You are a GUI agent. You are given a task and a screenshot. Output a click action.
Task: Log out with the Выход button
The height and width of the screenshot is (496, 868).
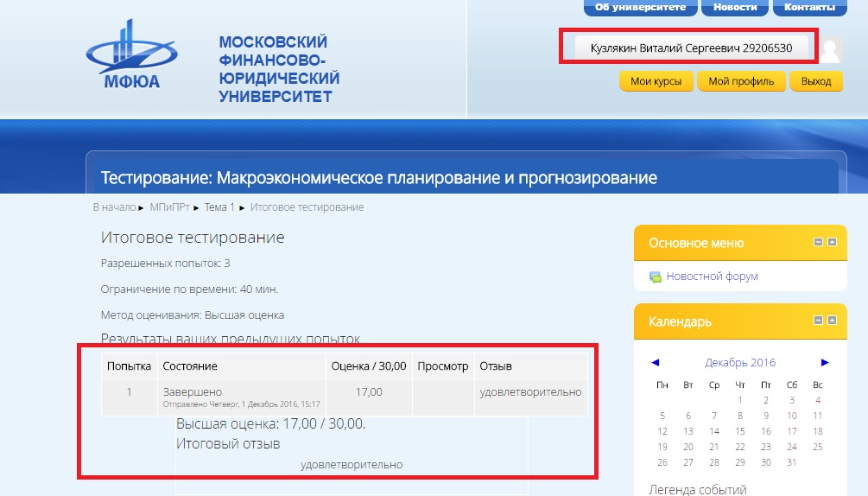click(815, 81)
